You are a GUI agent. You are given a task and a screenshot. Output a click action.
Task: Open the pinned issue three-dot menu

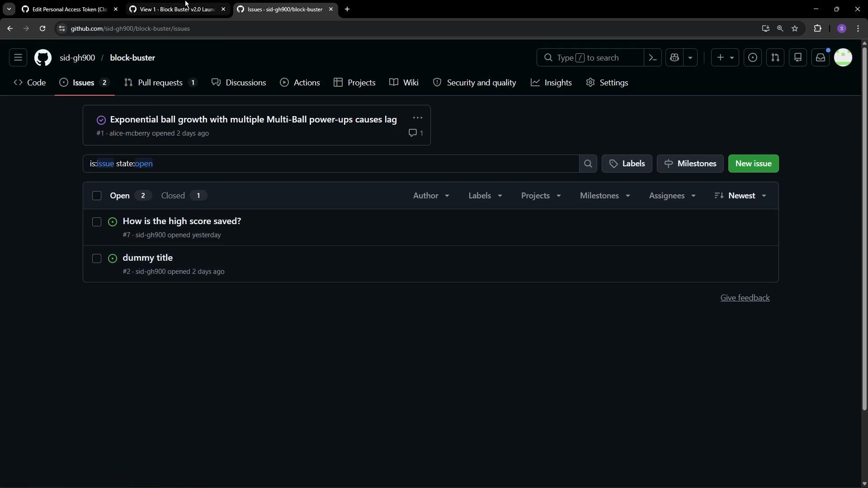click(x=417, y=118)
